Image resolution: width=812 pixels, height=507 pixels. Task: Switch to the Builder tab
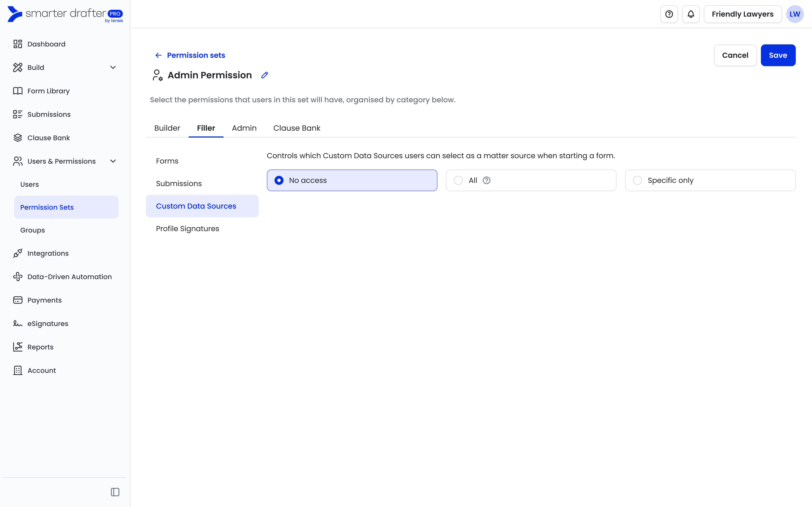point(167,128)
